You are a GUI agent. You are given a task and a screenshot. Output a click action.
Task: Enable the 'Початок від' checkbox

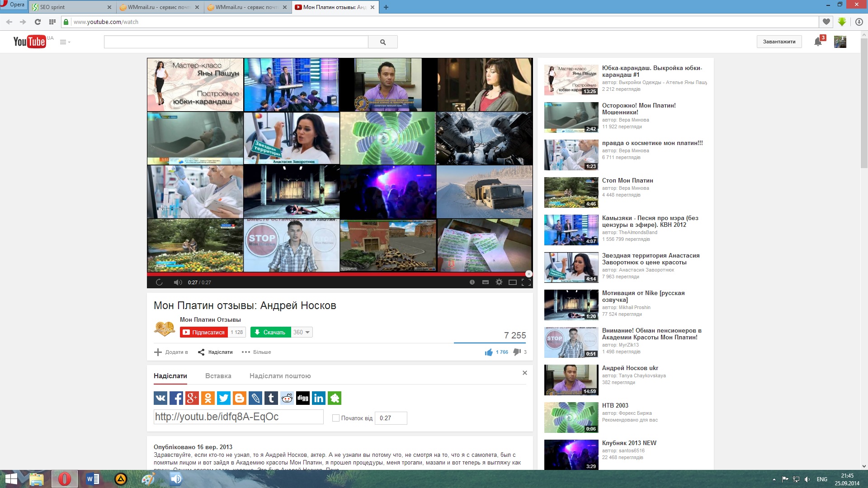pyautogui.click(x=336, y=418)
